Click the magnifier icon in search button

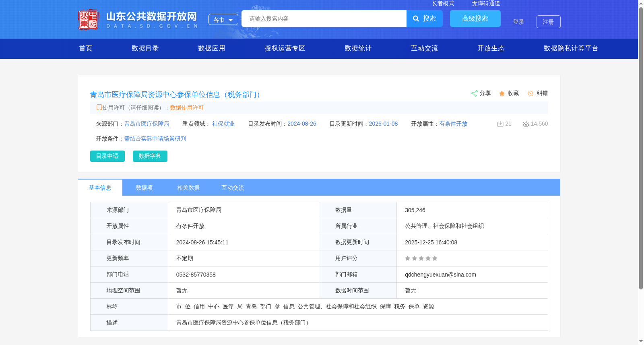coord(416,19)
